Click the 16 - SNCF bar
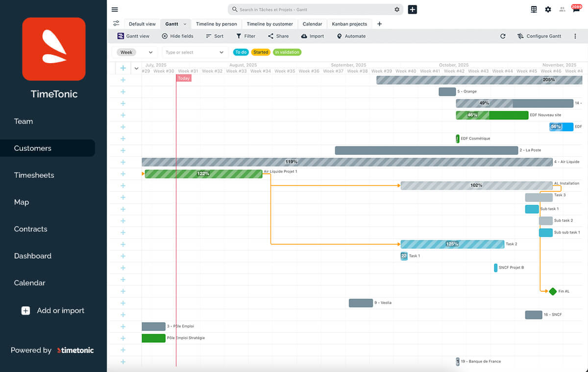This screenshot has width=588, height=372. pyautogui.click(x=534, y=315)
